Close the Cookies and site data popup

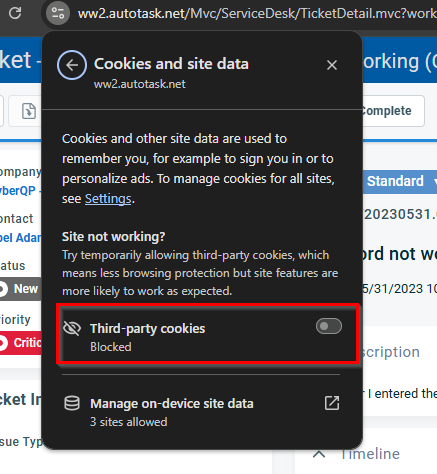coord(332,65)
